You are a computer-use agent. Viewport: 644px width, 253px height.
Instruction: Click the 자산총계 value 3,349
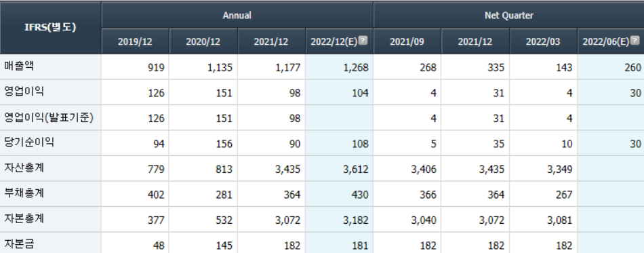pyautogui.click(x=561, y=170)
